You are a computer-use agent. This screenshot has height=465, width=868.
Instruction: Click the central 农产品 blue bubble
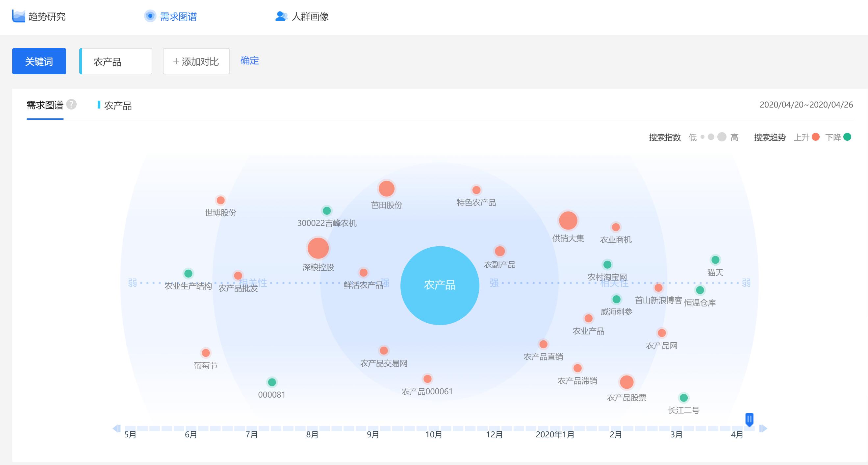click(440, 285)
